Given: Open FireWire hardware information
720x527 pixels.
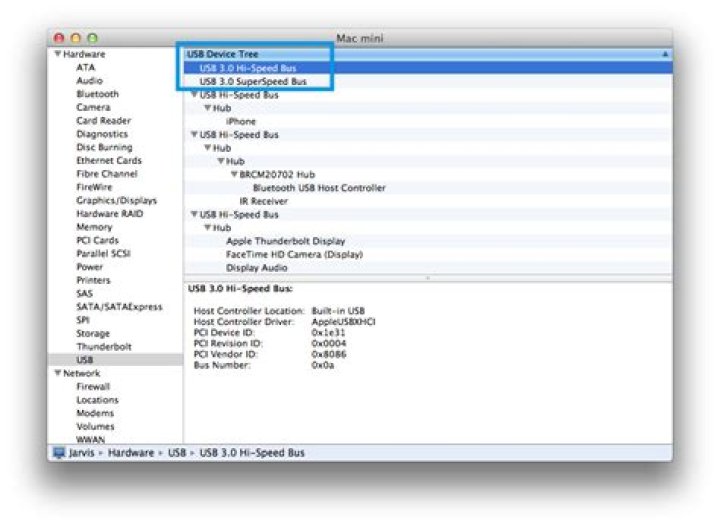Looking at the screenshot, I should [x=94, y=187].
